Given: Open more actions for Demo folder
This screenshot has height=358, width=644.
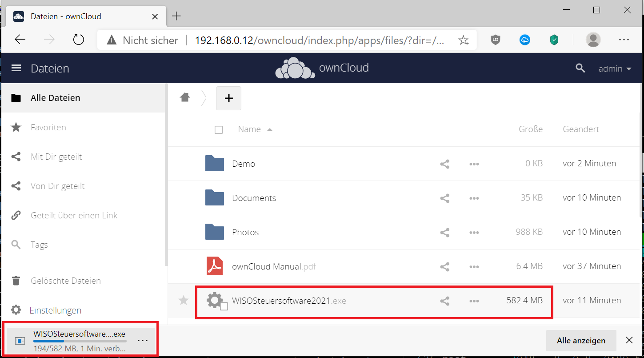Looking at the screenshot, I should [474, 164].
